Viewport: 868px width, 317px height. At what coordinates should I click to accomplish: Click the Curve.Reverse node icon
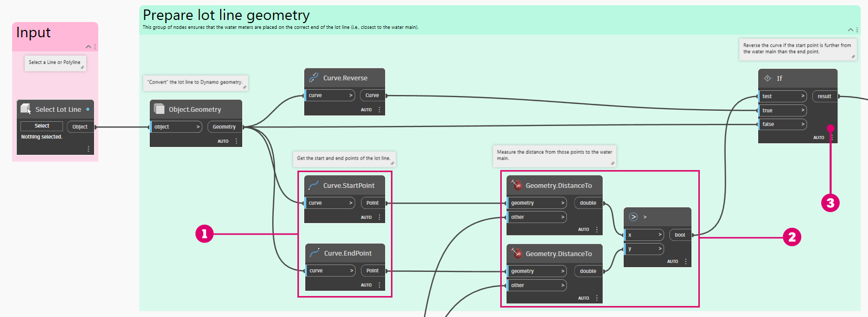[x=314, y=78]
